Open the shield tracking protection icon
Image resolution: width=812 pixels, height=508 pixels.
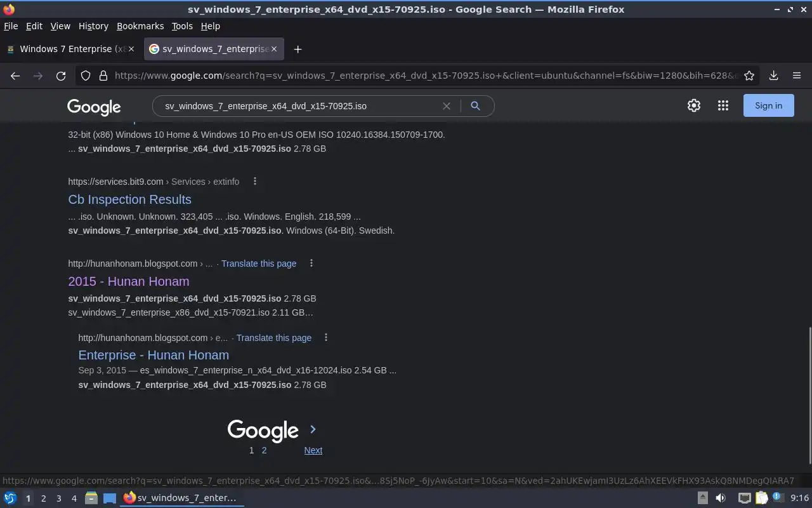pos(86,76)
